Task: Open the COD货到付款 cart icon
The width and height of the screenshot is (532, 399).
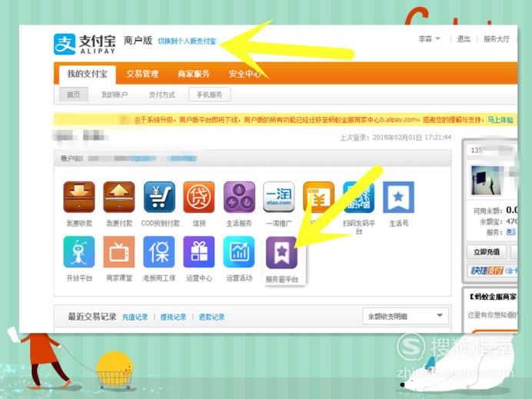Action: (159, 197)
